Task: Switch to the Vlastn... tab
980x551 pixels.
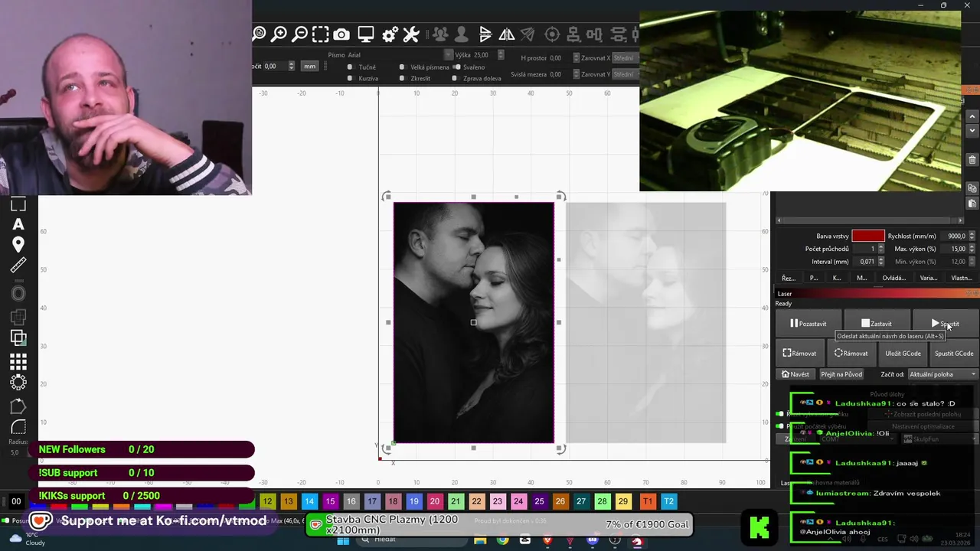Action: coord(962,278)
